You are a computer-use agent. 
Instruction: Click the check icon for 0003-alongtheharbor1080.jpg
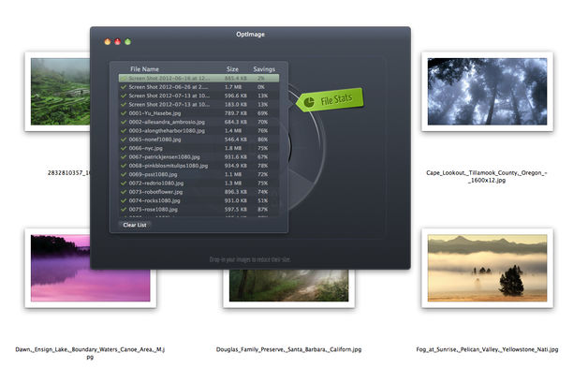pyautogui.click(x=124, y=130)
